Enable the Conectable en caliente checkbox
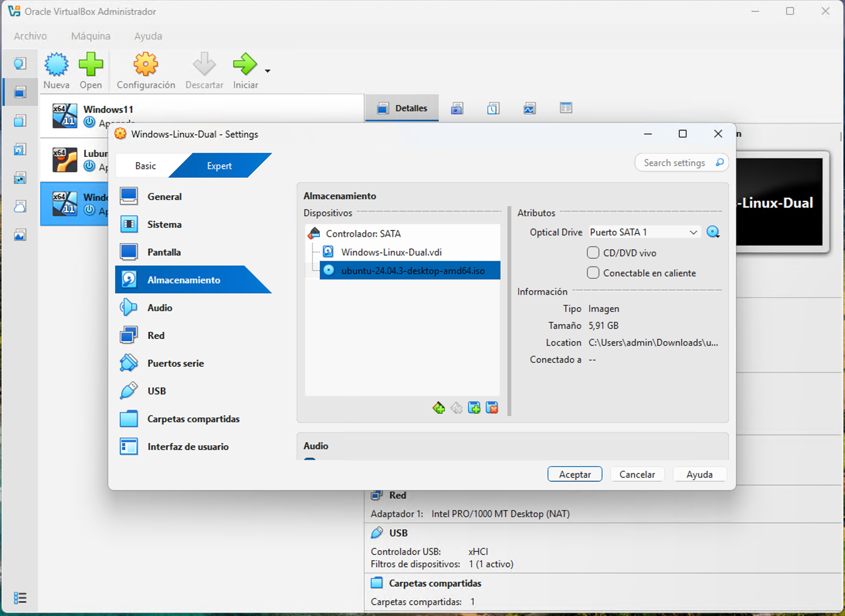The height and width of the screenshot is (616, 845). tap(593, 273)
